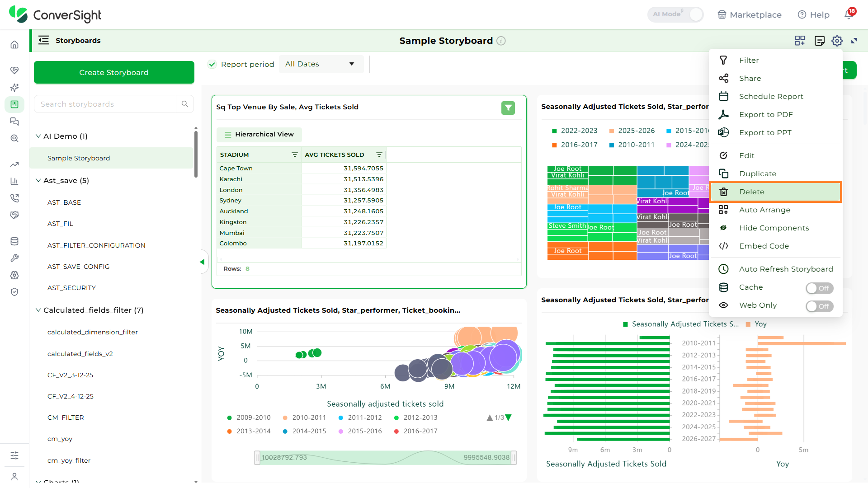Collapse the AI Demo (1) folder
Image resolution: width=868 pixels, height=488 pixels.
pos(38,136)
